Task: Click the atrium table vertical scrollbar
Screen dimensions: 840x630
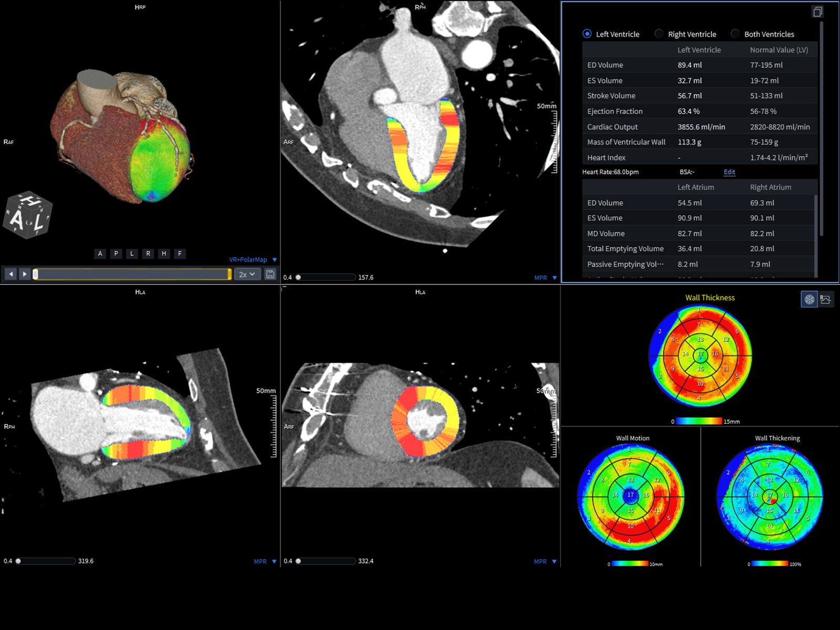Action: tap(815, 235)
